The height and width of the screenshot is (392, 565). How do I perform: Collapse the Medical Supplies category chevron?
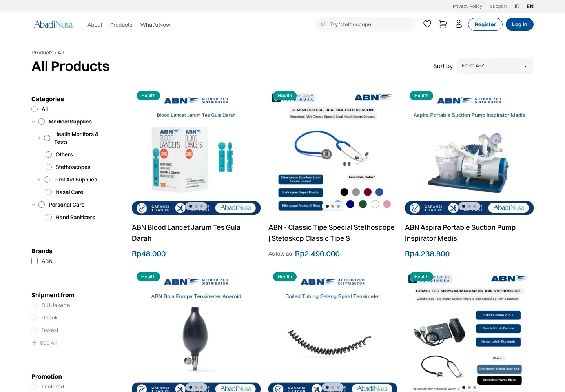[33, 122]
